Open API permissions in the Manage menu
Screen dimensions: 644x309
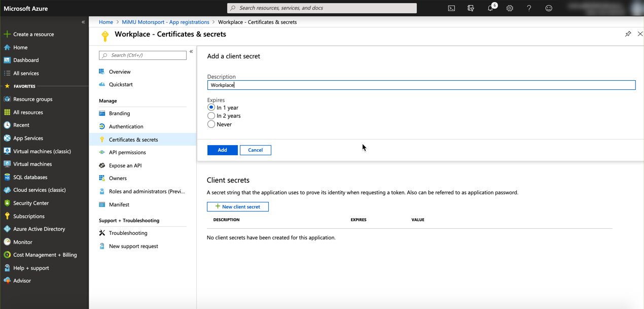pos(127,152)
